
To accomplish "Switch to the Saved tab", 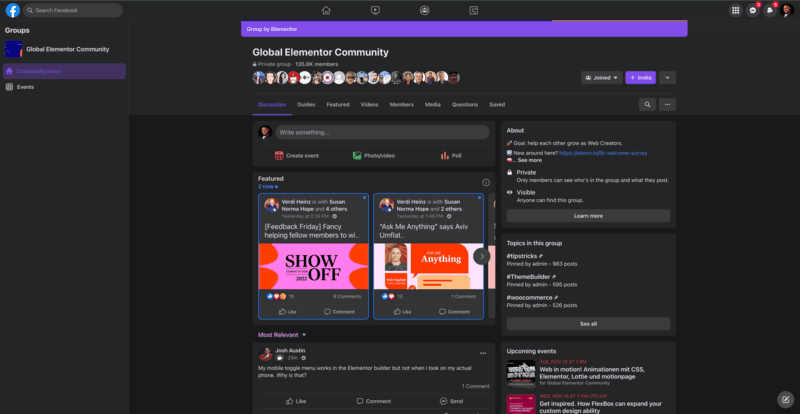I will (497, 105).
